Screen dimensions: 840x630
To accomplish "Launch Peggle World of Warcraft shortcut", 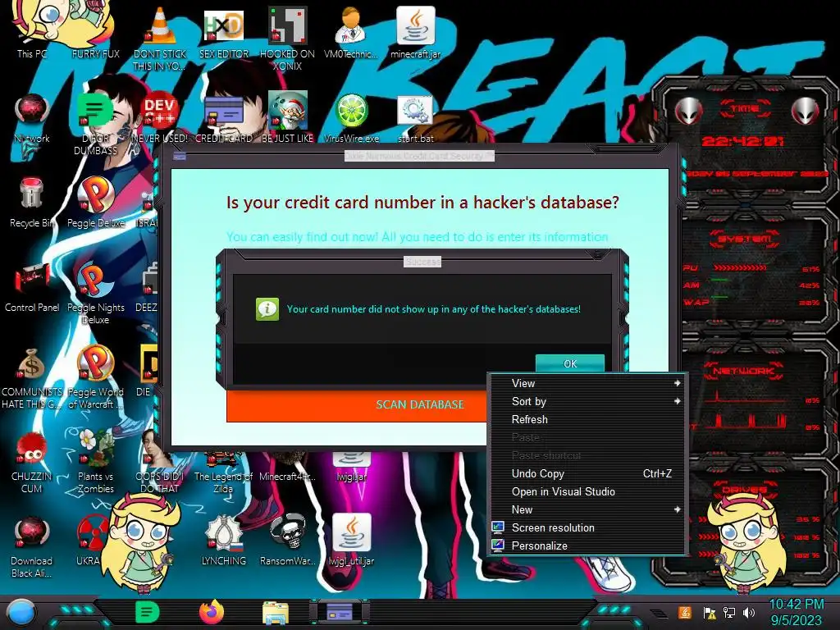I will 96,377.
